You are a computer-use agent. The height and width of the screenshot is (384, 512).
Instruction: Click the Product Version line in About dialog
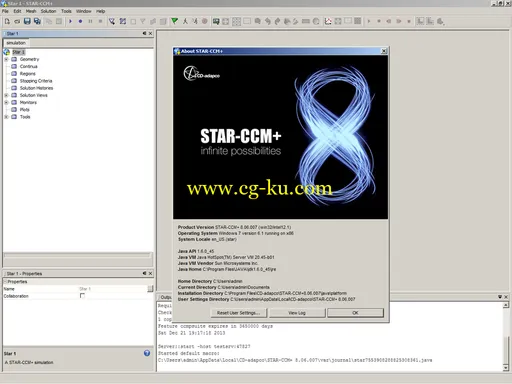(234, 227)
